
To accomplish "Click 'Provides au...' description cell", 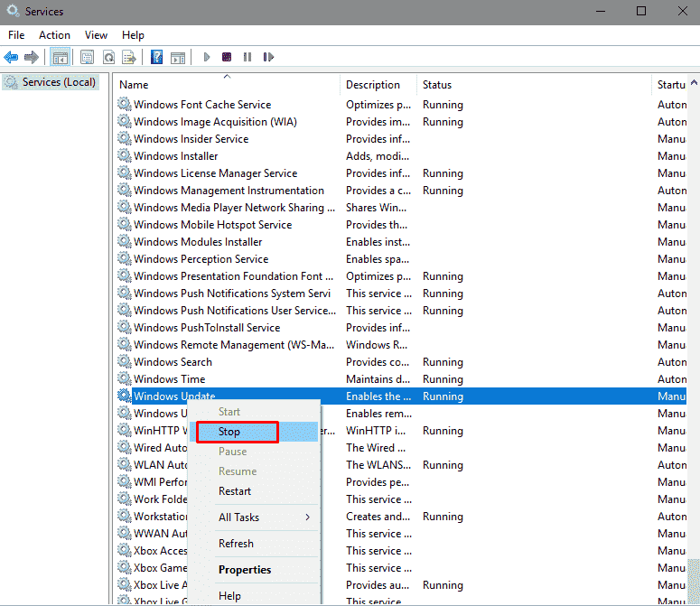I will click(x=378, y=585).
